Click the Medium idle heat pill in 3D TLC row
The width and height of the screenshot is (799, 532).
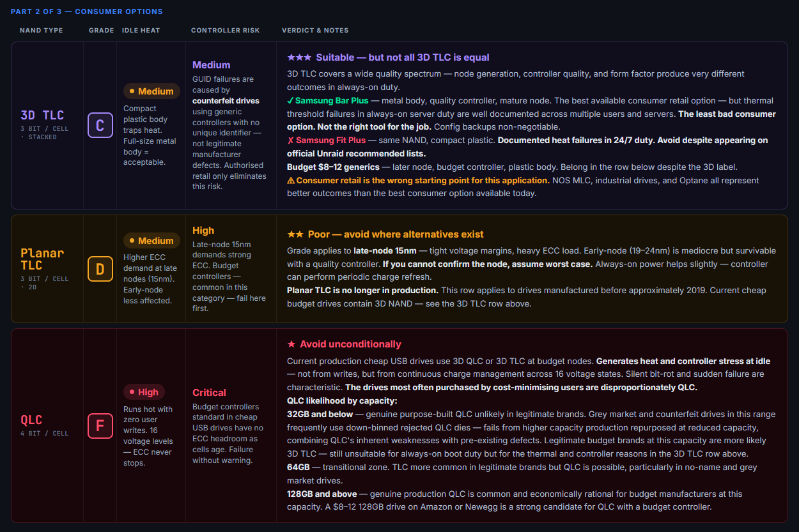[151, 91]
